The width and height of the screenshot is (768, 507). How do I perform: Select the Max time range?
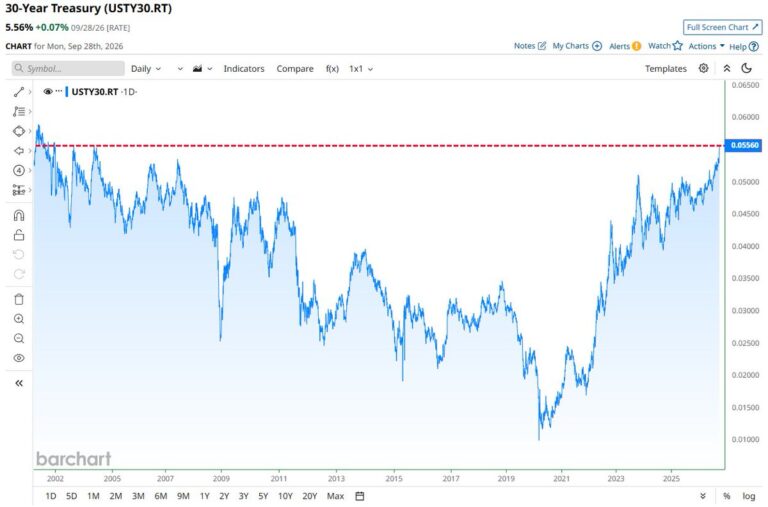click(x=336, y=496)
